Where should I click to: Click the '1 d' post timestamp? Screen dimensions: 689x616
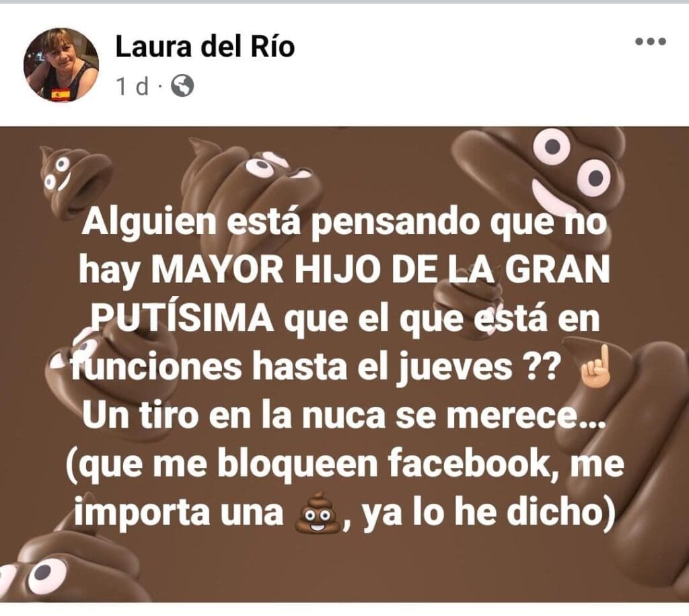133,87
